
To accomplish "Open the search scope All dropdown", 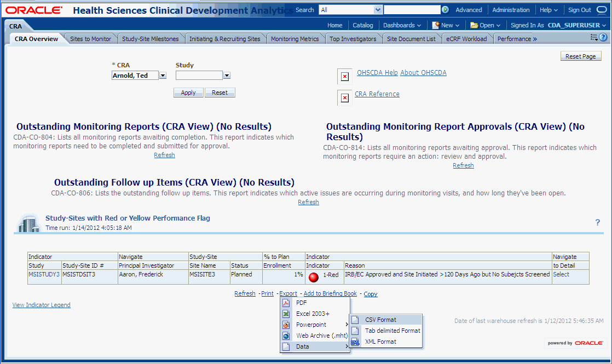I will click(x=377, y=10).
